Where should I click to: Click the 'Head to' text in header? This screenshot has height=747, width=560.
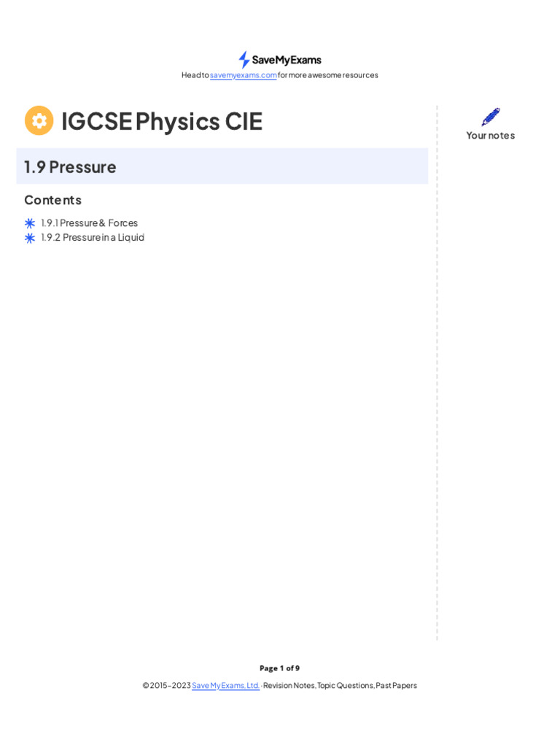195,75
